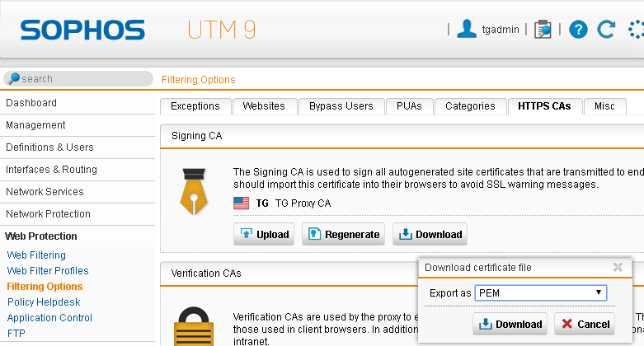Click the Signing CA pen nib icon
The width and height of the screenshot is (644, 346).
(194, 191)
